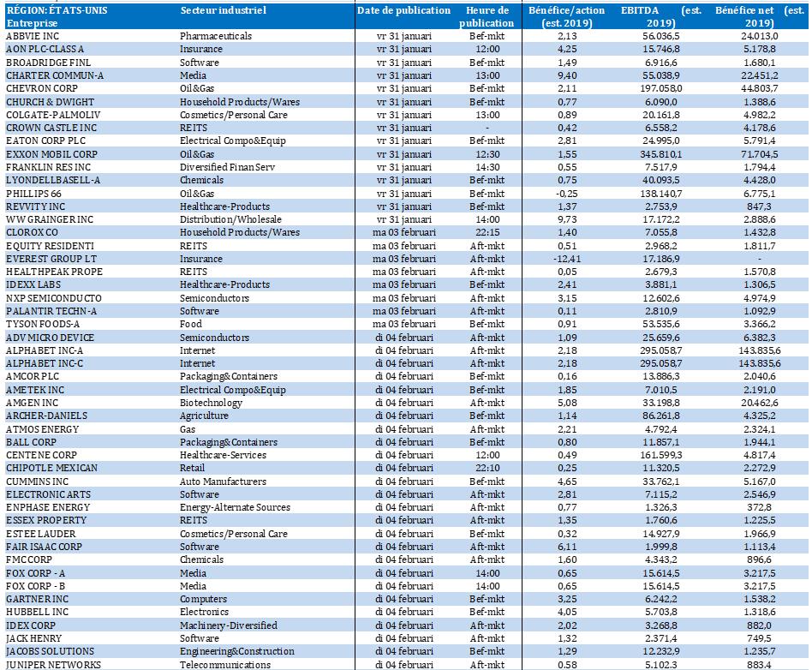
Task: Select the CHIPOTLE MEXICAN company cell
Action: 51,468
